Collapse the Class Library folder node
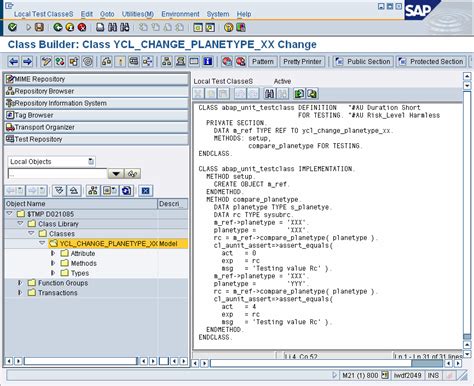474x386 pixels. [x=20, y=223]
